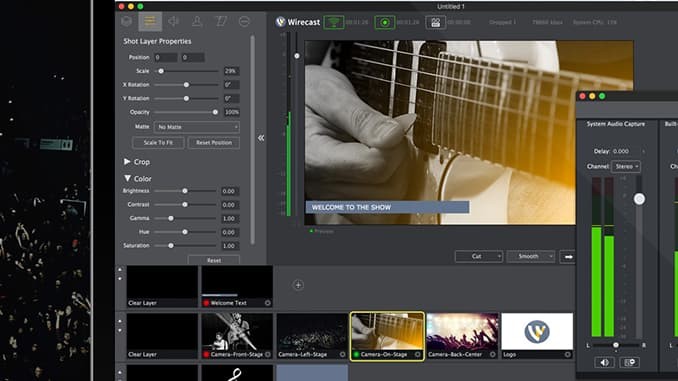
Task: Open the person silhouette chroma key tab
Action: [x=197, y=21]
